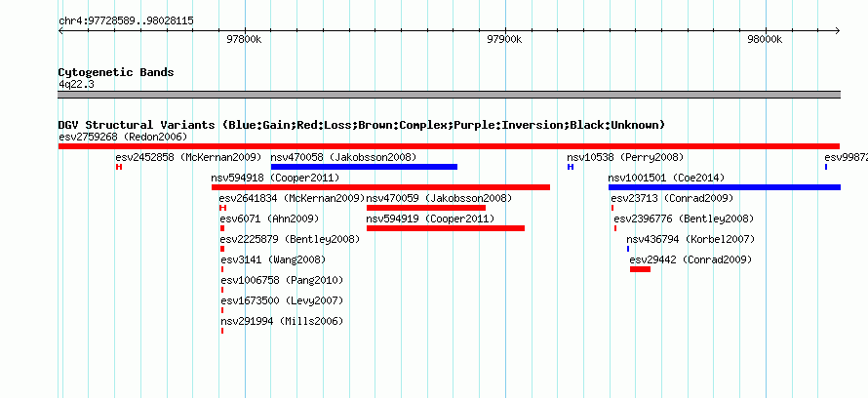Click the Cytogenetic Bands track heading
868x398 pixels.
pyautogui.click(x=116, y=72)
